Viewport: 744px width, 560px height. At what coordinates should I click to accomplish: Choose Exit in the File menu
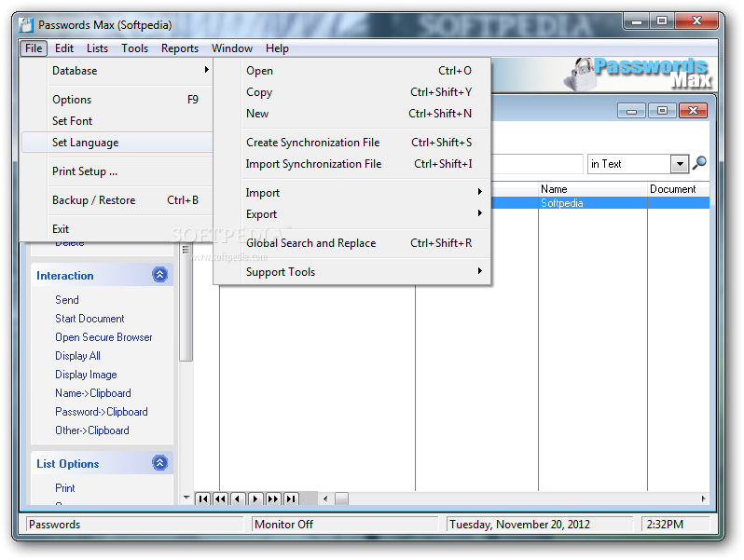coord(117,229)
